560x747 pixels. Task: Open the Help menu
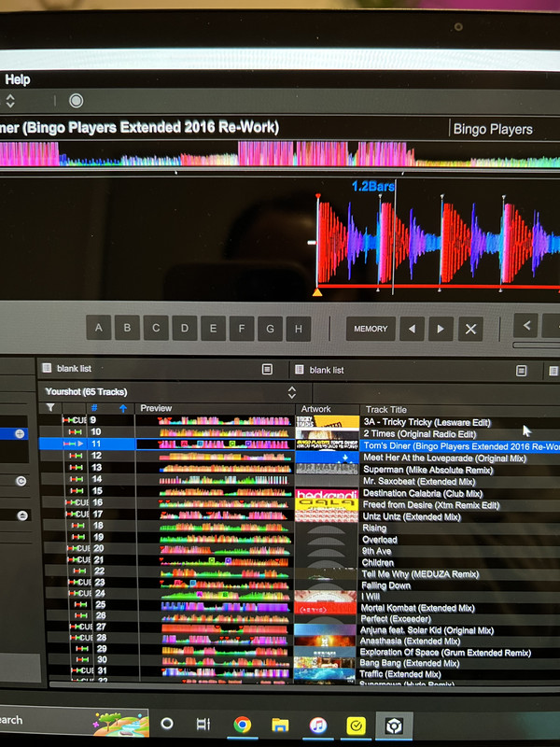17,79
